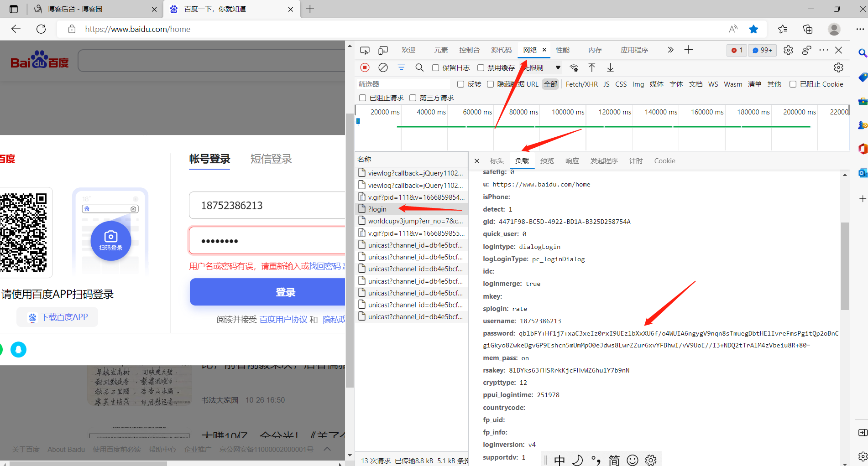
Task: Add a new DevTools tool tab
Action: (x=689, y=50)
